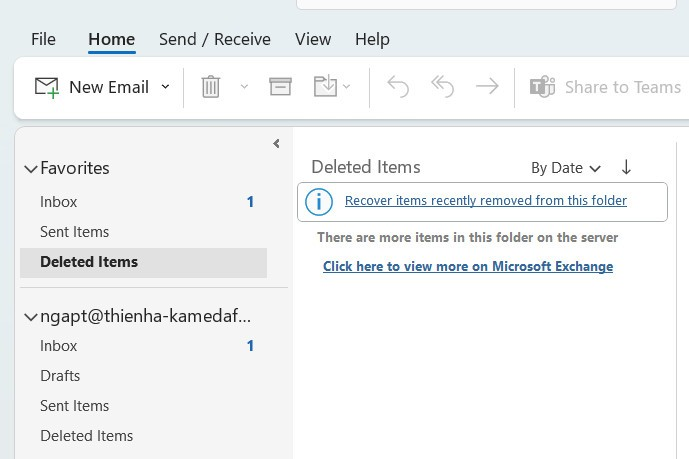Reverse sort order with arrow icon
Image resolution: width=689 pixels, height=459 pixels.
pos(627,167)
